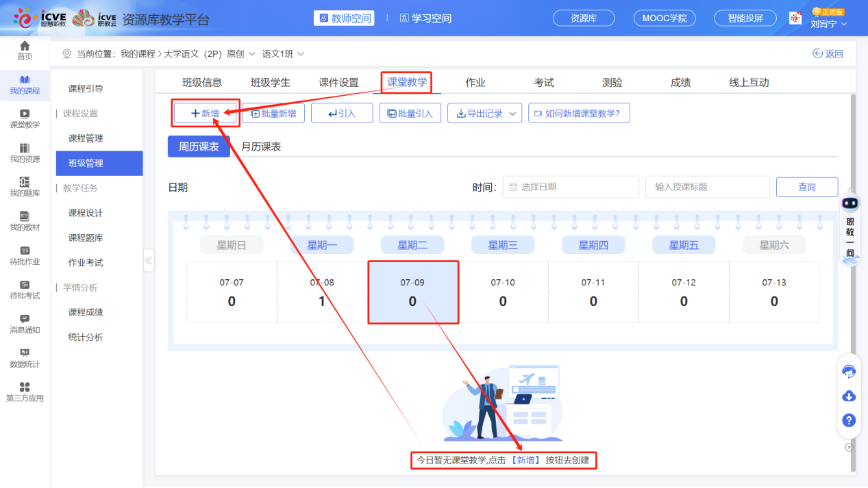Open the 职教一问 assistant robot icon
The height and width of the screenshot is (488, 868).
coord(850,203)
